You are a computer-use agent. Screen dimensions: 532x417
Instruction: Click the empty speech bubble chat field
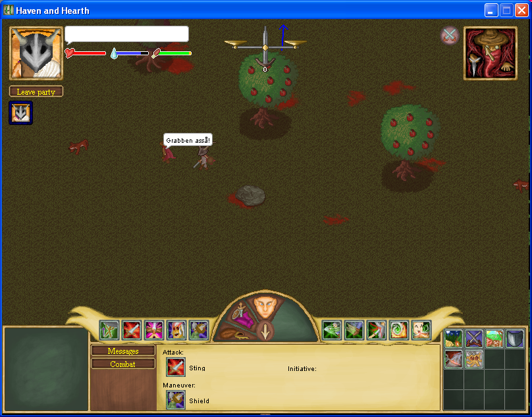(126, 34)
